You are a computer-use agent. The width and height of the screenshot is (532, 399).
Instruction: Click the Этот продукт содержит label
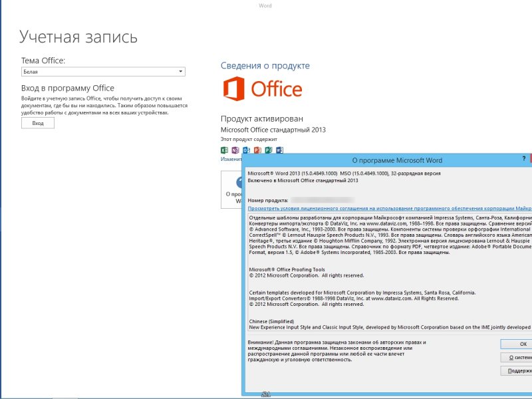point(249,139)
